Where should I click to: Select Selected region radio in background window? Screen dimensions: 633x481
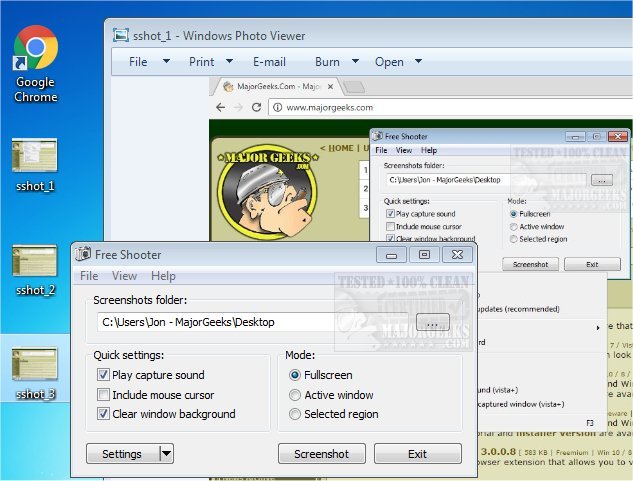pyautogui.click(x=514, y=239)
